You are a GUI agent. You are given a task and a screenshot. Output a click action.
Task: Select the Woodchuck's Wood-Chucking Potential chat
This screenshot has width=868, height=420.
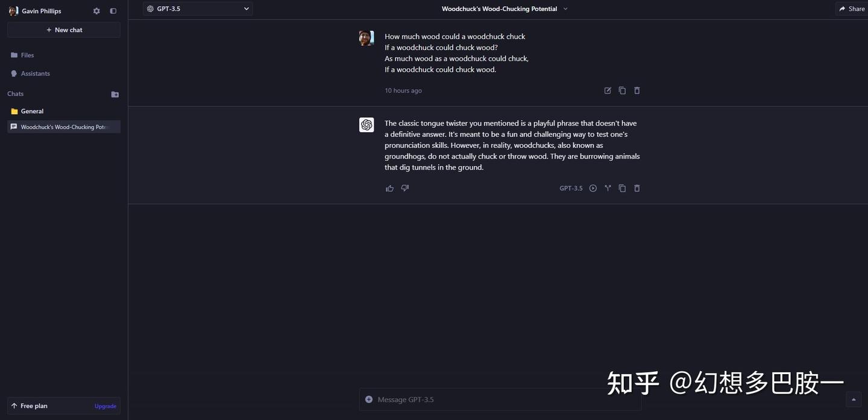click(63, 127)
